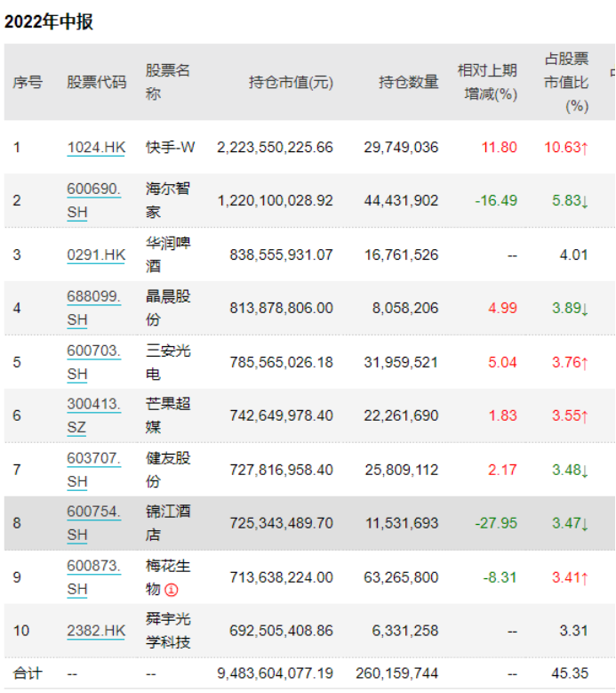This screenshot has height=693, width=616.
Task: Click the 相对上期增减(%) column header
Action: click(487, 82)
